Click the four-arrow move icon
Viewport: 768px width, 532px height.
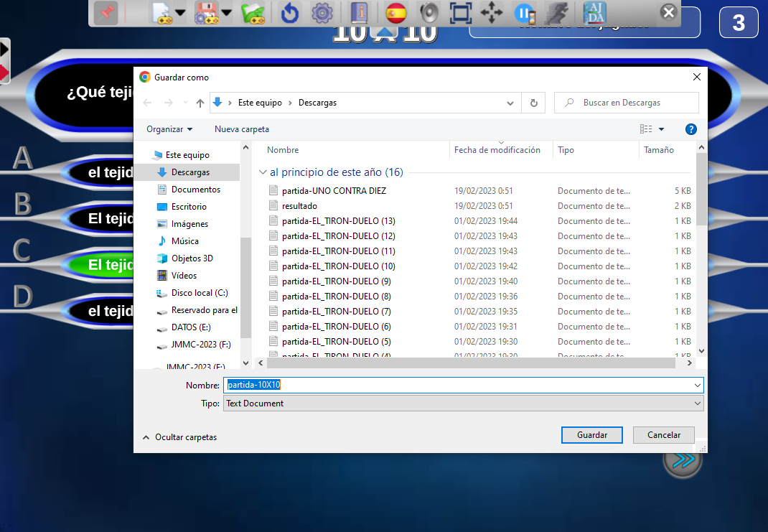coord(492,13)
